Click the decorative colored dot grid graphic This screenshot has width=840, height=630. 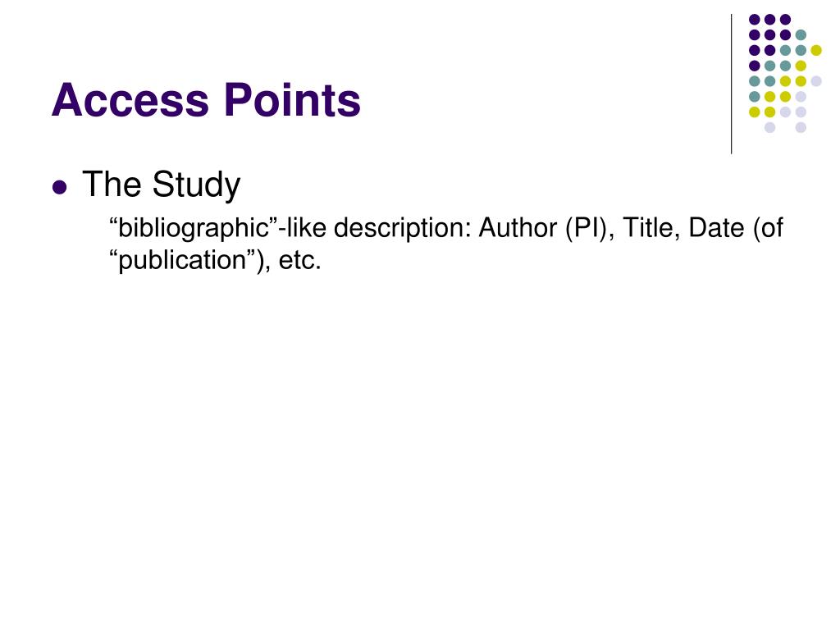[x=785, y=73]
